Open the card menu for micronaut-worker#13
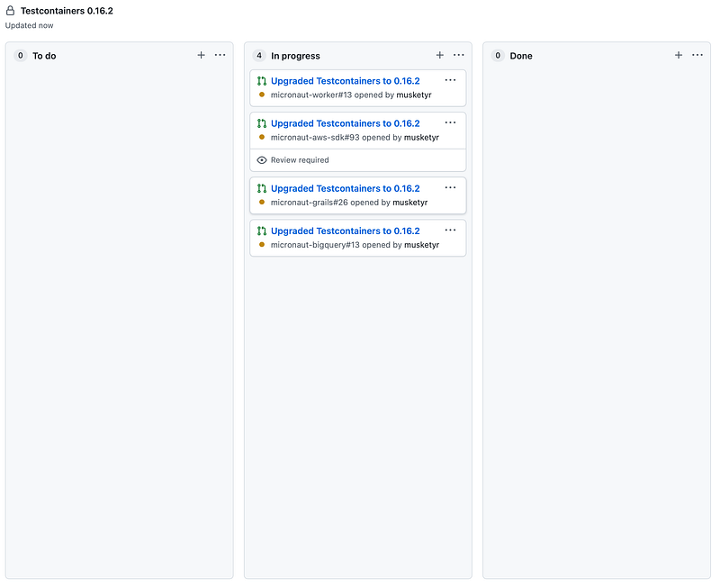Image resolution: width=720 pixels, height=588 pixels. tap(451, 80)
